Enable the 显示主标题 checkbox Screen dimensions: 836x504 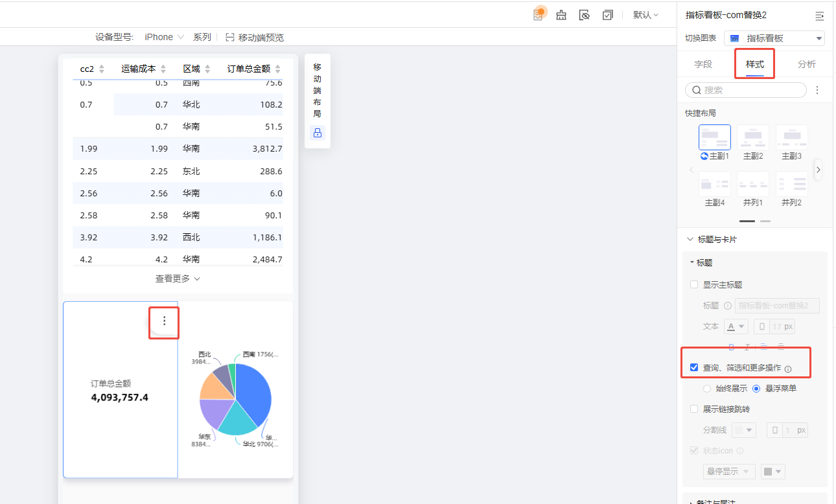pyautogui.click(x=694, y=284)
